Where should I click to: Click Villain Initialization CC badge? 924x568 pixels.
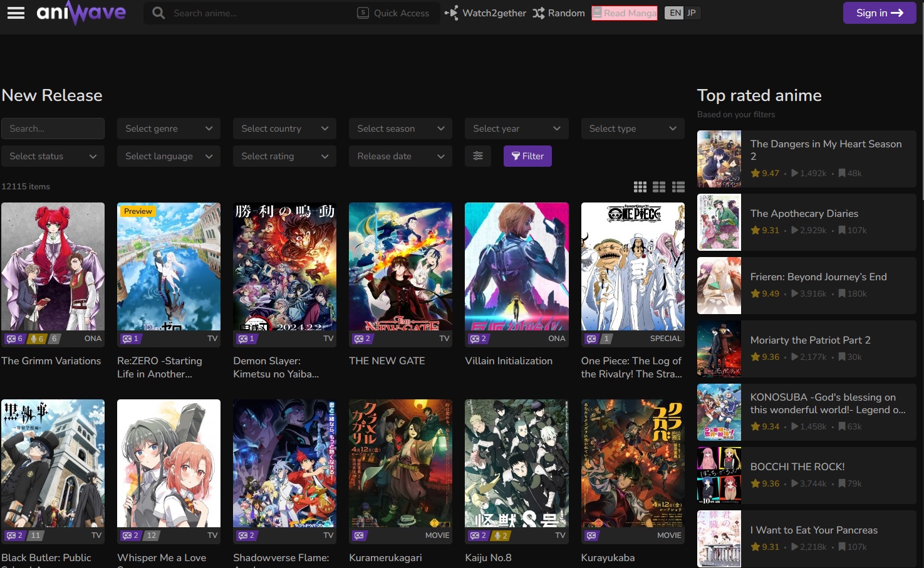478,339
